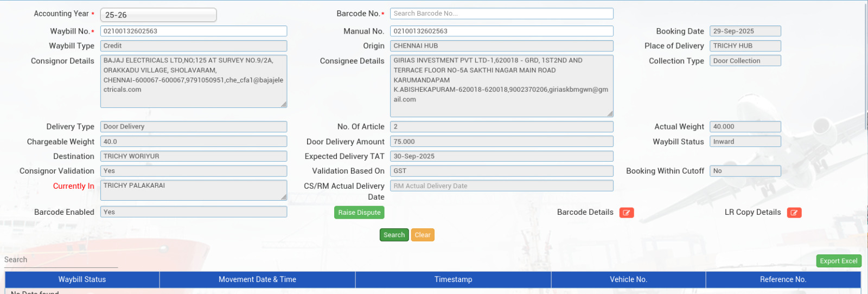Sort by Waybill Status column header
The width and height of the screenshot is (868, 294).
82,279
